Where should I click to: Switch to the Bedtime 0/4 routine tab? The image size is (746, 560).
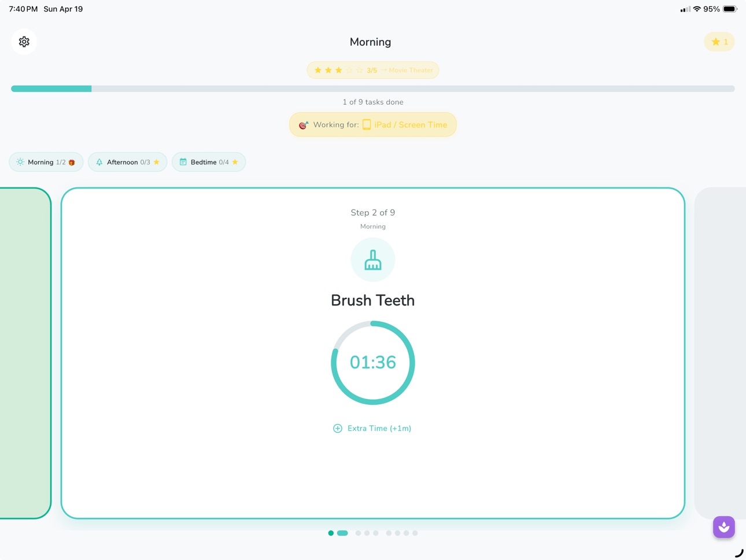209,162
